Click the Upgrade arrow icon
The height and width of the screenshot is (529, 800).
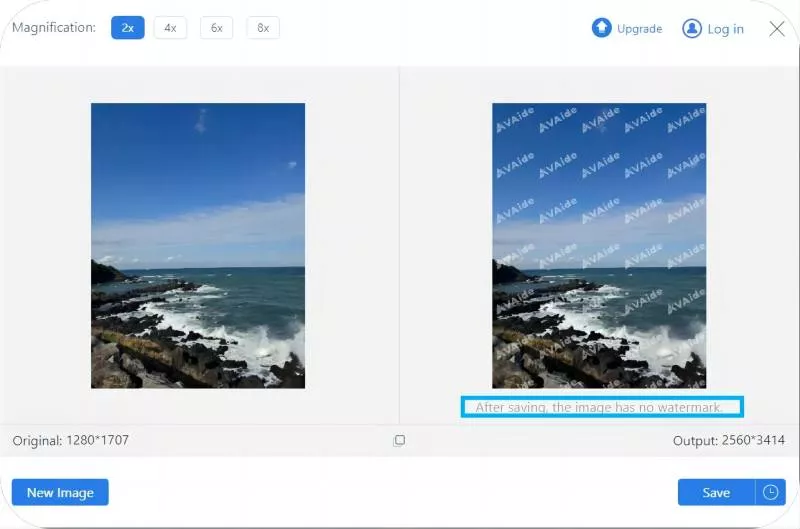click(x=602, y=28)
